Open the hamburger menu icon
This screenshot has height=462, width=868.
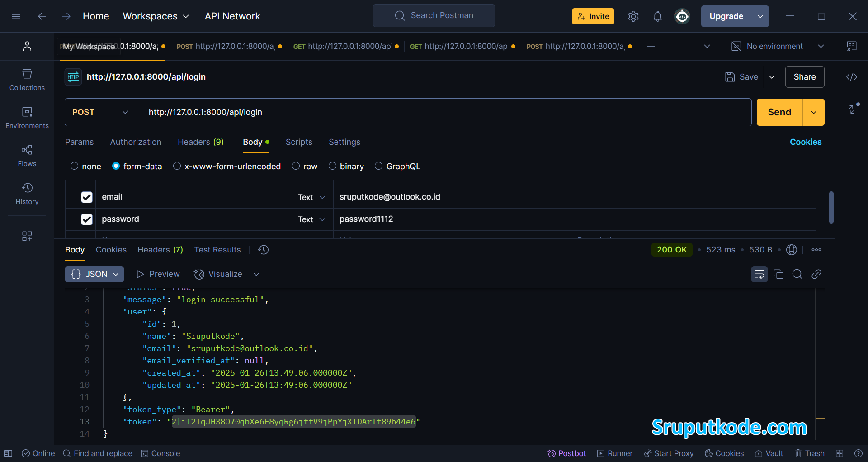16,16
